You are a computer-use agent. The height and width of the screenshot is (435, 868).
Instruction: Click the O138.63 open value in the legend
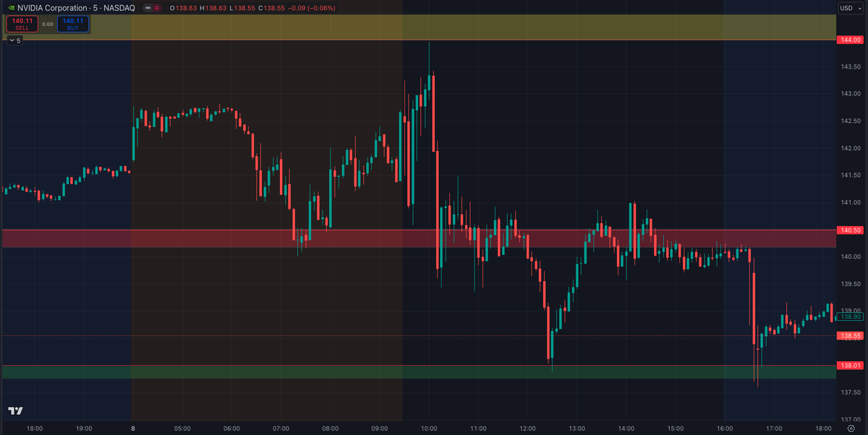pyautogui.click(x=184, y=8)
